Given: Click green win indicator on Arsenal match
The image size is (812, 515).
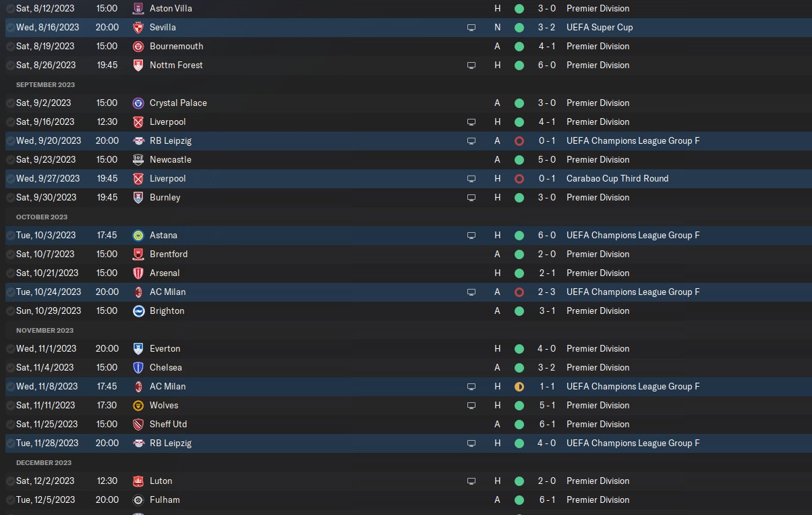Looking at the screenshot, I should 519,273.
